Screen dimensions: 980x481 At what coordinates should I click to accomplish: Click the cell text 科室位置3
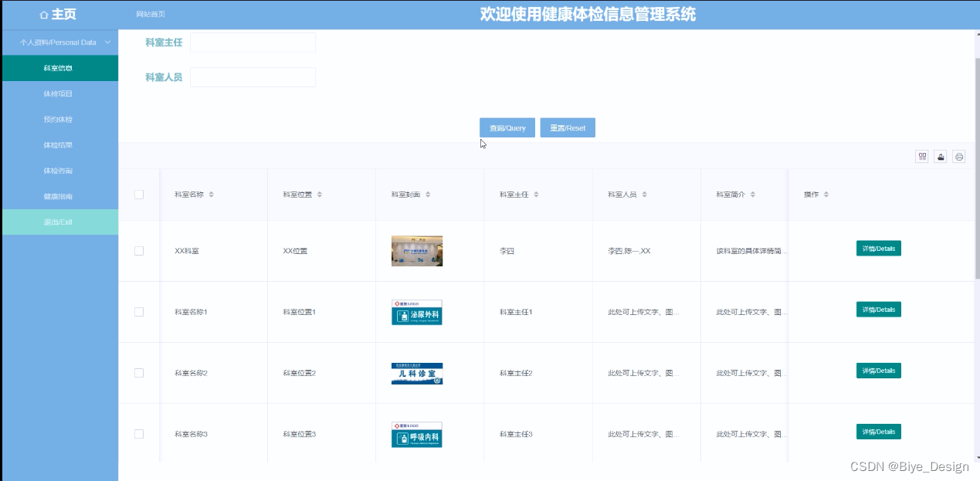(x=300, y=434)
